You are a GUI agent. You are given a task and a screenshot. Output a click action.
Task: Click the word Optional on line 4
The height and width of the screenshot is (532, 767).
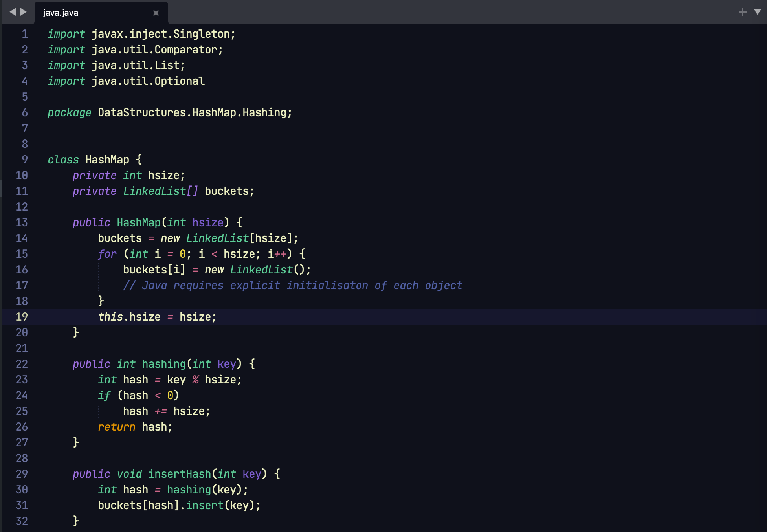[179, 81]
